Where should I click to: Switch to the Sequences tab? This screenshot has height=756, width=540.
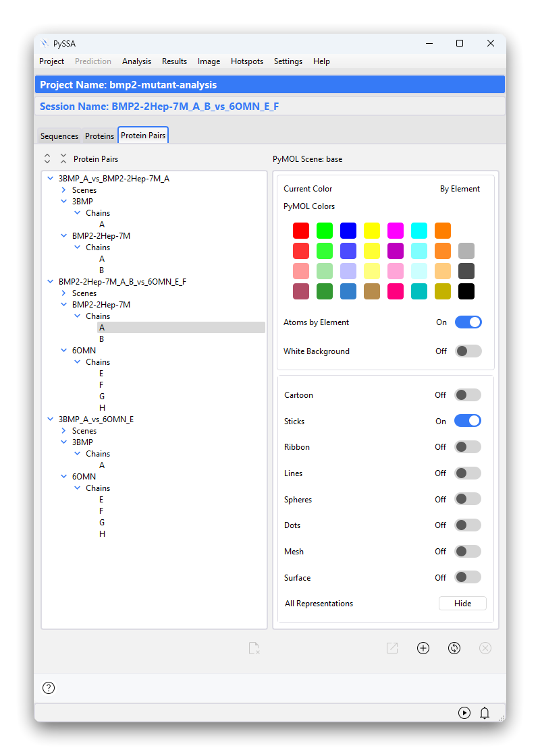click(x=59, y=136)
